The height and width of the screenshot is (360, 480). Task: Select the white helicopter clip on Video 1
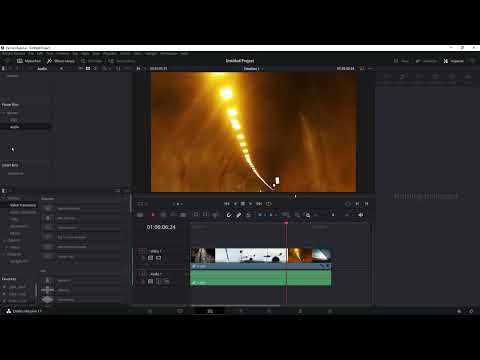251,255
